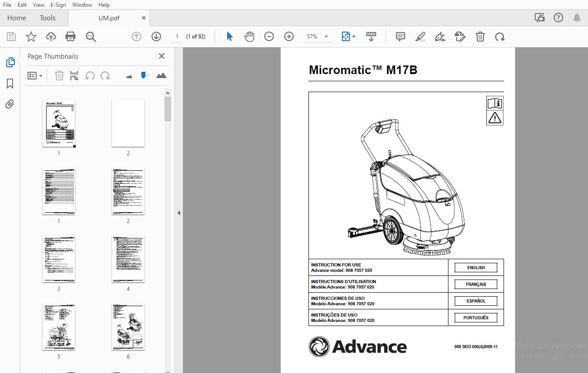The width and height of the screenshot is (588, 373).
Task: Go to next page arrow
Action: [156, 37]
